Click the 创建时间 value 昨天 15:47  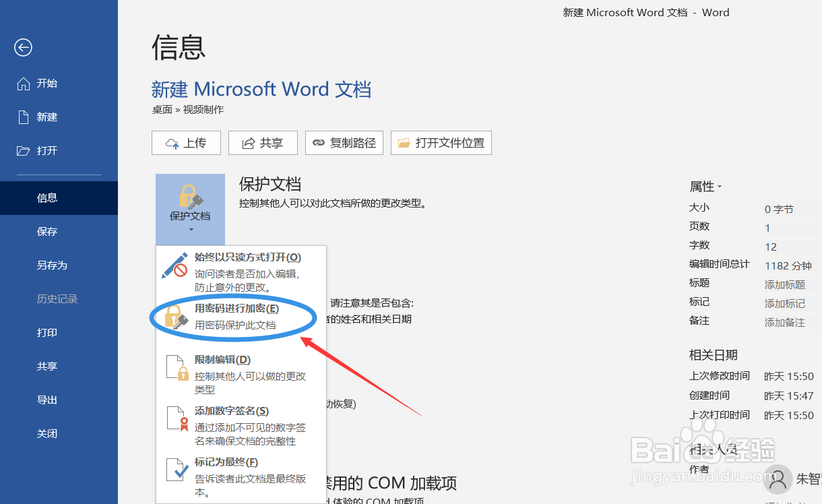(789, 396)
